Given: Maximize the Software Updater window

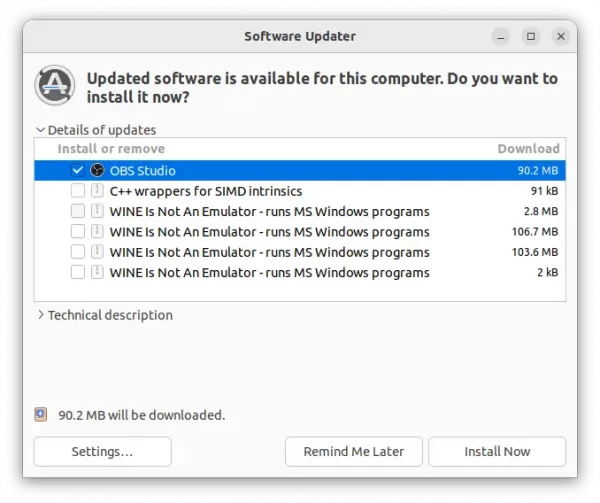Looking at the screenshot, I should tap(531, 37).
